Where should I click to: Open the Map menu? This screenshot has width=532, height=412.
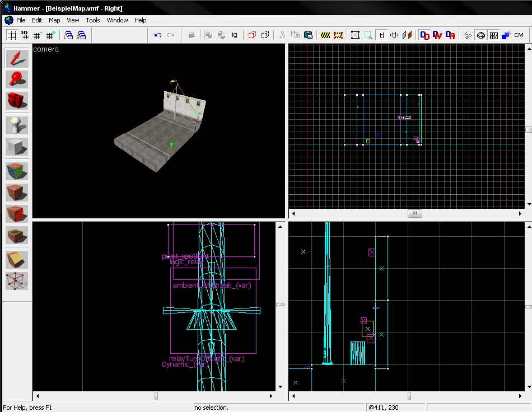tap(54, 20)
